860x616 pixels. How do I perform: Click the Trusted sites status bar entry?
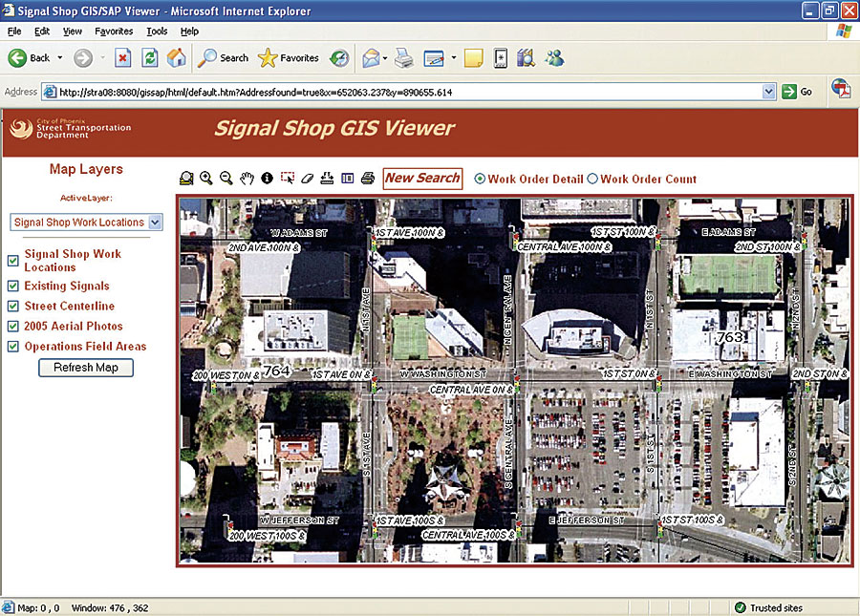click(768, 607)
